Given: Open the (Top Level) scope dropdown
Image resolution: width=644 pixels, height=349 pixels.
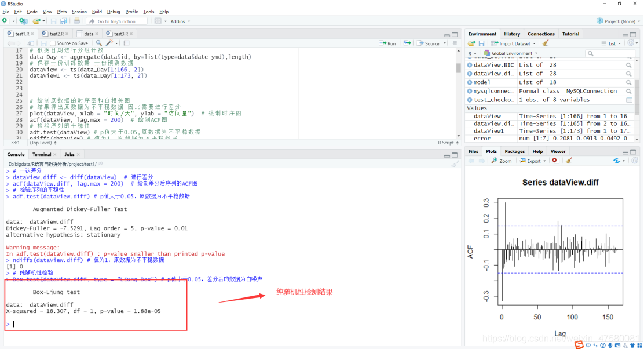Looking at the screenshot, I should [x=43, y=143].
